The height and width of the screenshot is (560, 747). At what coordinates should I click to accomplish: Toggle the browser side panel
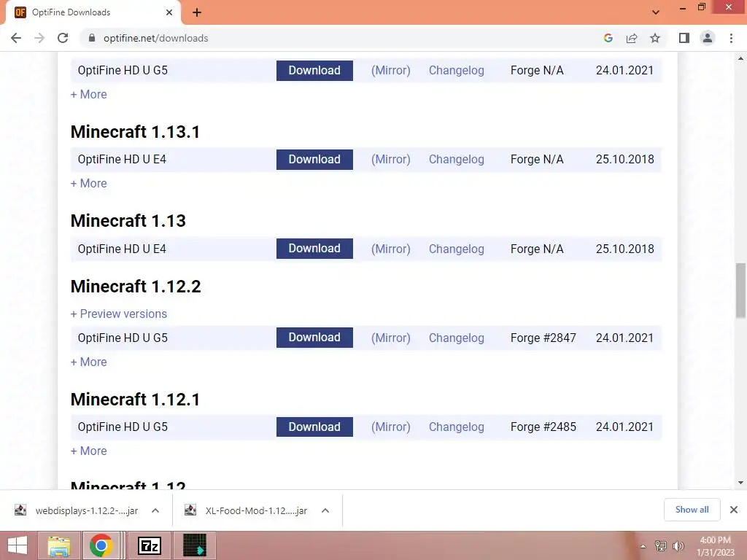[684, 38]
